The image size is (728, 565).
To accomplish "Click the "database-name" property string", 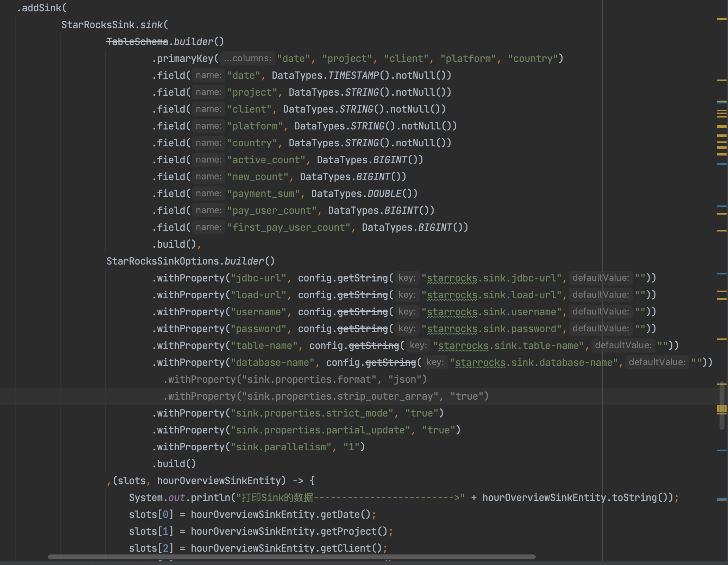I will point(272,362).
